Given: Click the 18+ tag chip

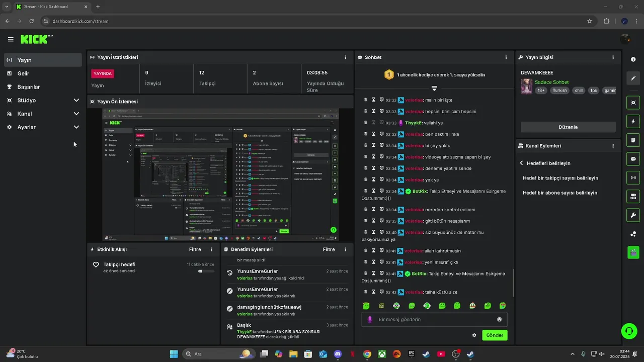Looking at the screenshot, I should [541, 90].
